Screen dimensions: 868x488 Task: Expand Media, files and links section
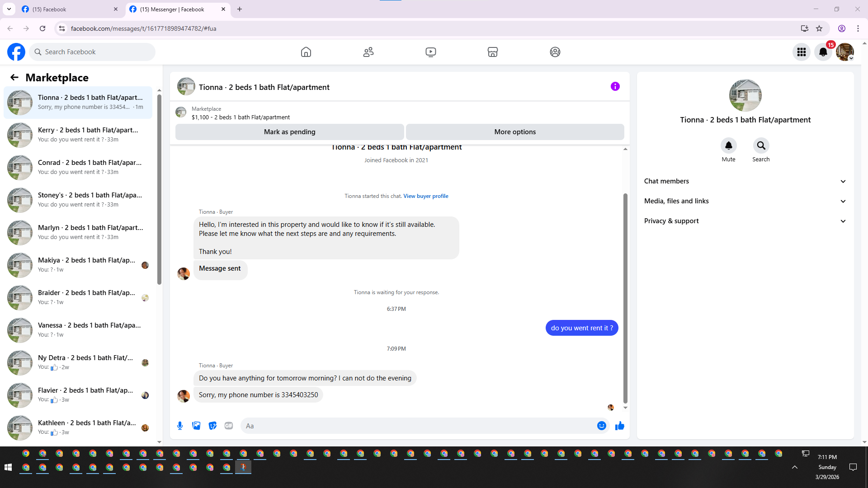745,201
